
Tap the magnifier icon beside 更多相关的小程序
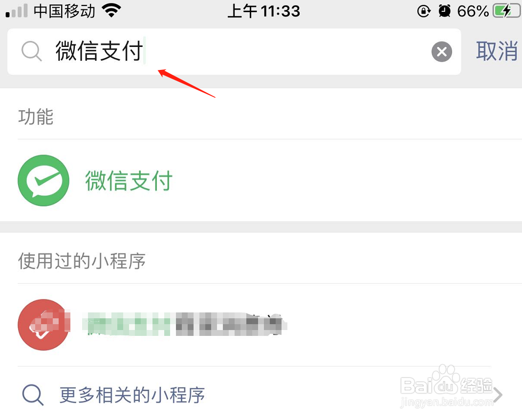33,395
